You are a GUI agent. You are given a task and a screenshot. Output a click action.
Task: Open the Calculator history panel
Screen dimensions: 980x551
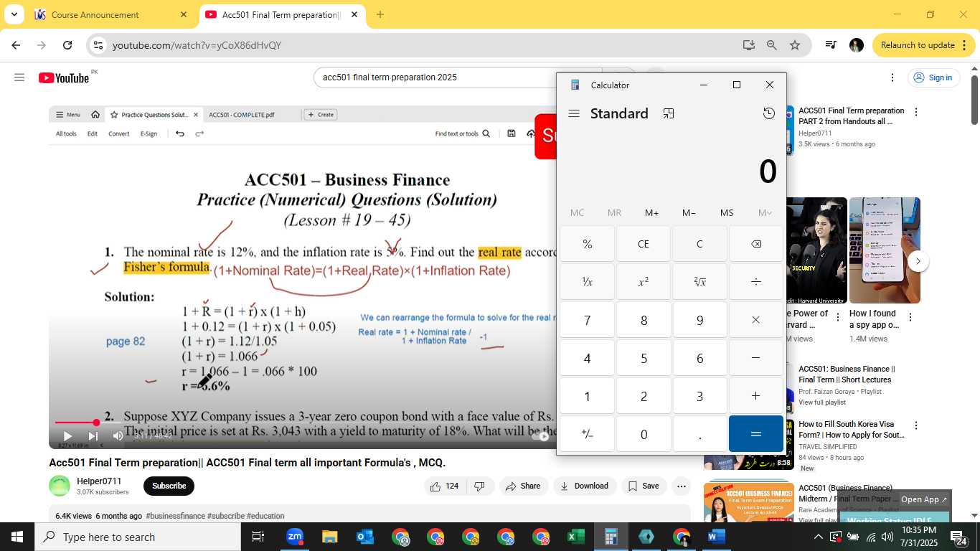769,113
